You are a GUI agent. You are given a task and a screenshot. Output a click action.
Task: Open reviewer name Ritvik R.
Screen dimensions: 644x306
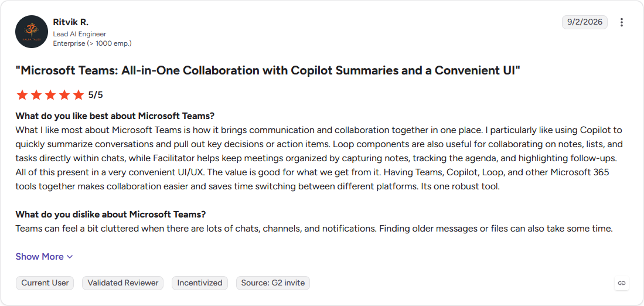71,22
